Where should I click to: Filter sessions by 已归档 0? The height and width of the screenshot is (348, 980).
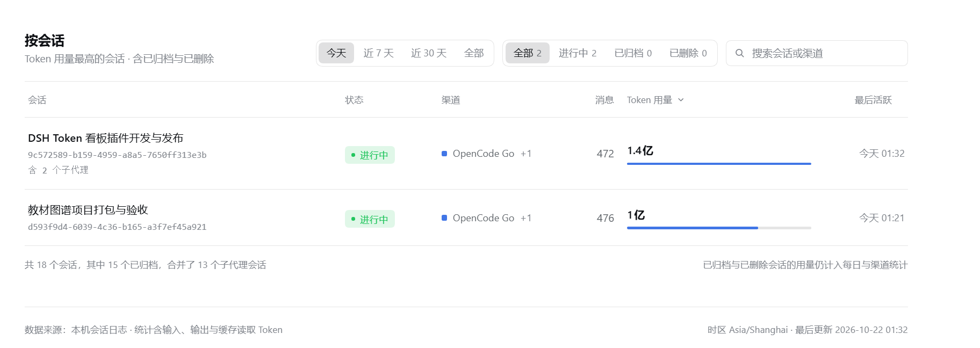(x=633, y=53)
